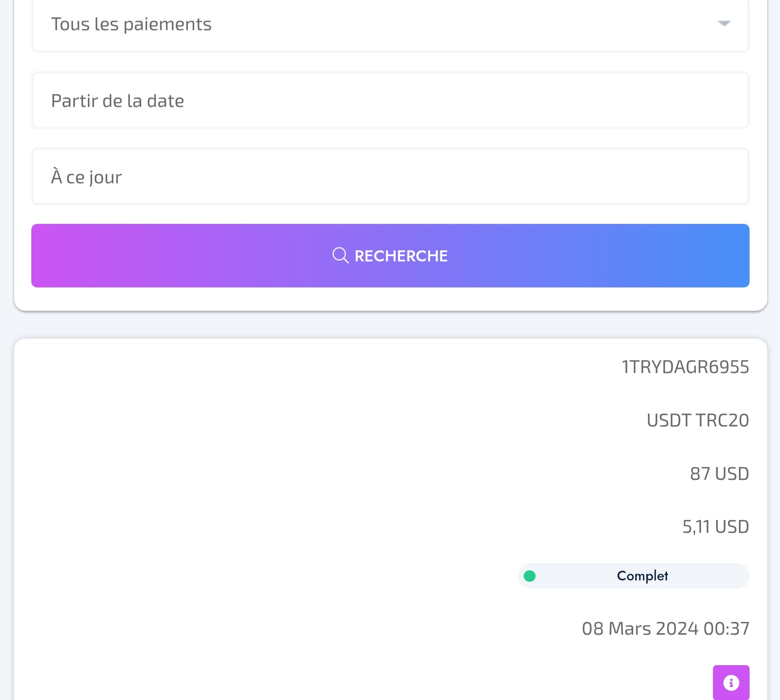
Task: Click the 'À ce jour' date field
Action: click(390, 177)
